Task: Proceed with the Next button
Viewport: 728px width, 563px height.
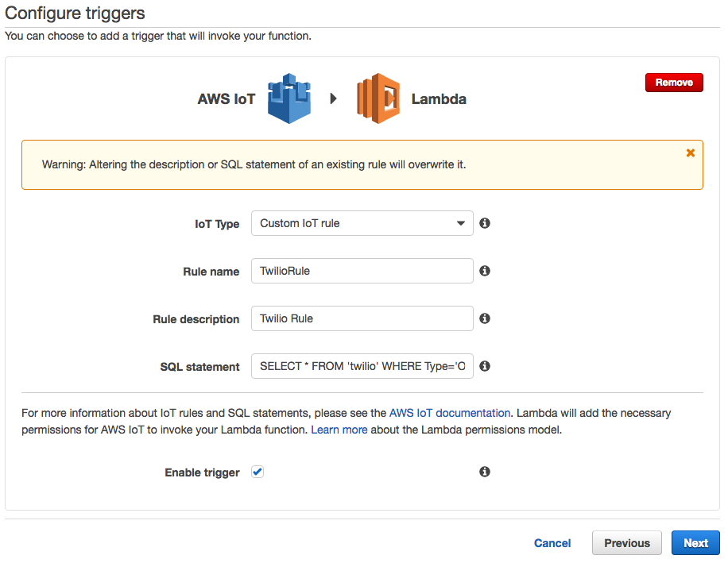Action: point(695,543)
